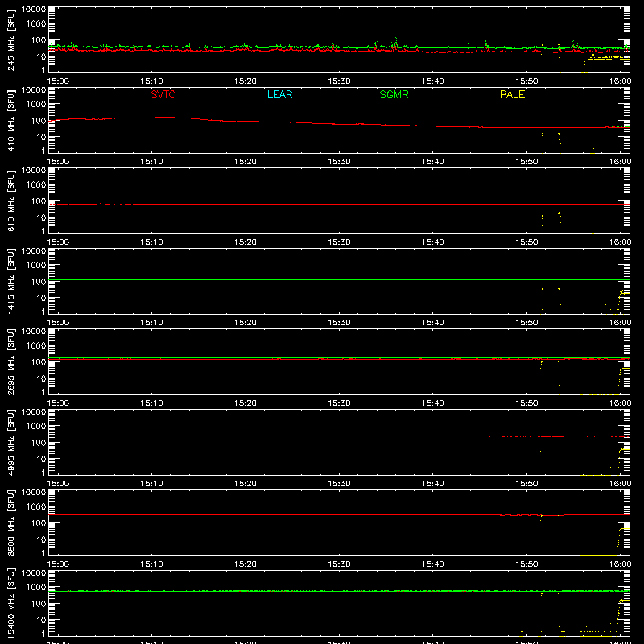Select 15:10 time label below 1415 MHz panel
644x644 pixels.
pyautogui.click(x=151, y=323)
